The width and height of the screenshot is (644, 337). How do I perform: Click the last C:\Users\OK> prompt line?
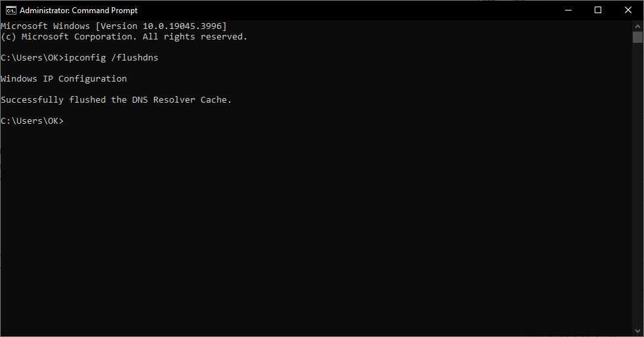click(32, 121)
